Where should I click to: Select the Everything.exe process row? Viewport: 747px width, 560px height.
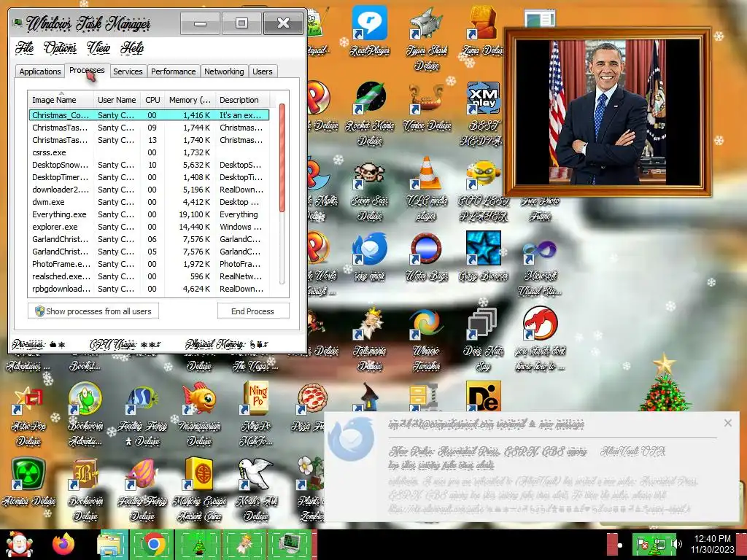tap(149, 214)
